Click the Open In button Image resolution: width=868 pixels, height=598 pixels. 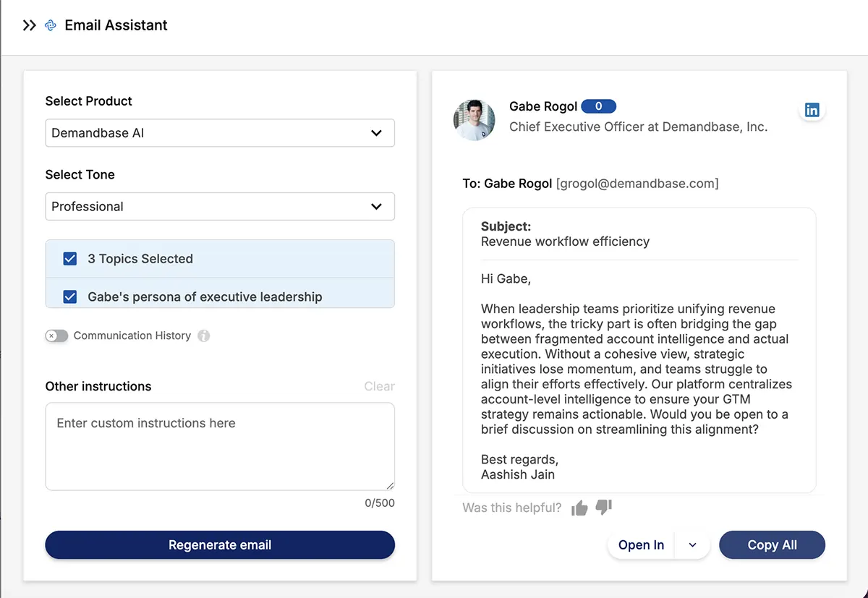tap(641, 545)
